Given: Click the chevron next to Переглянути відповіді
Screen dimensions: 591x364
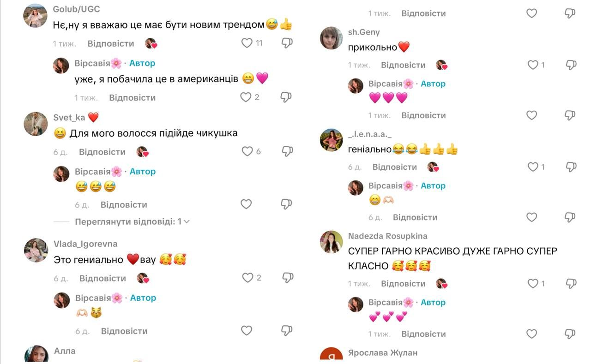Looking at the screenshot, I should (x=187, y=221).
